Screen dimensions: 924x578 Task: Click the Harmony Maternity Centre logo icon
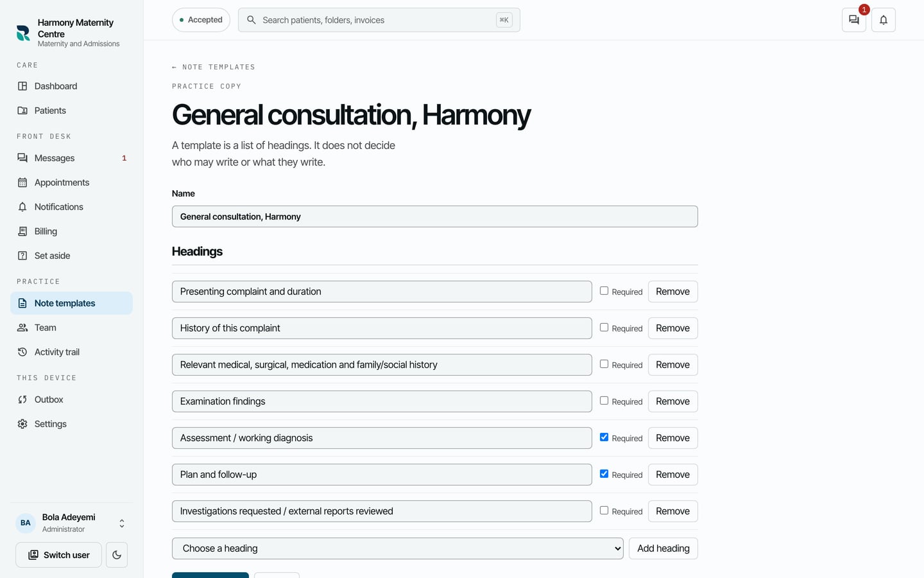23,33
